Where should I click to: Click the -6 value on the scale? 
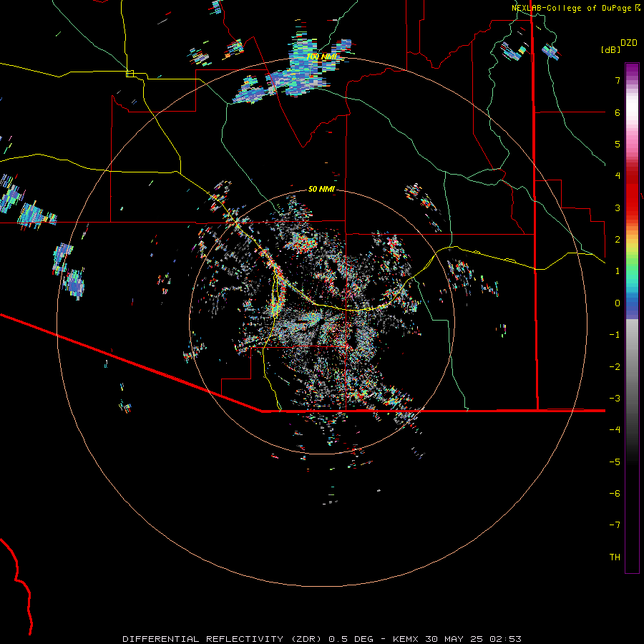pos(615,494)
